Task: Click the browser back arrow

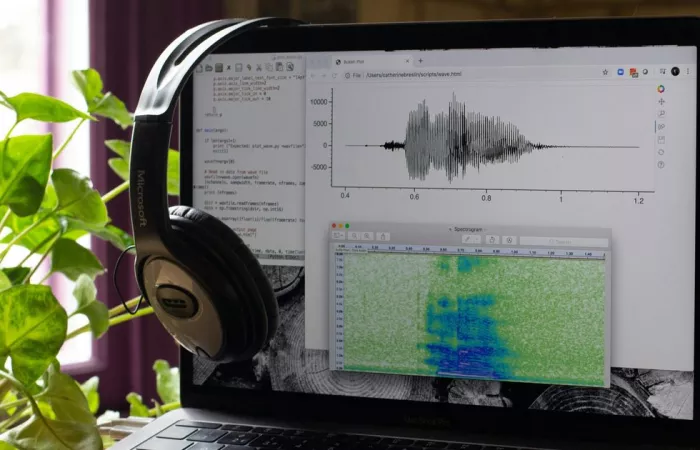Action: tap(313, 75)
